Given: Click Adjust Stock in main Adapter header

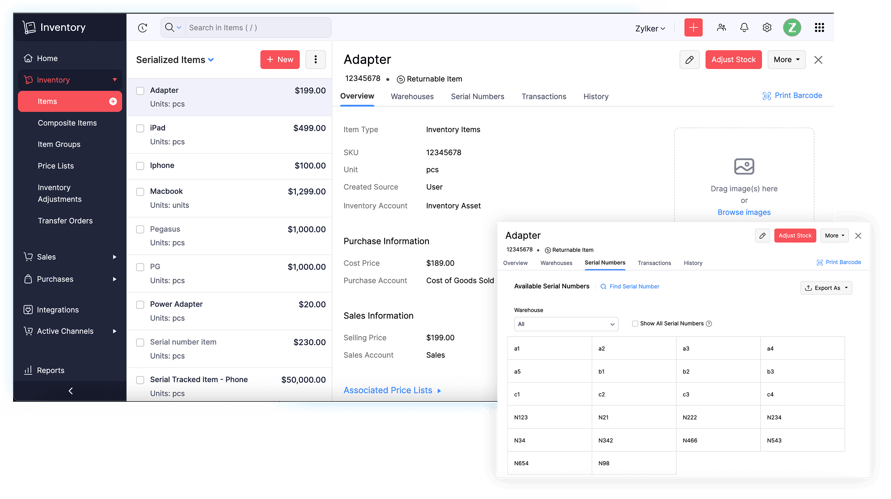Looking at the screenshot, I should click(x=733, y=60).
